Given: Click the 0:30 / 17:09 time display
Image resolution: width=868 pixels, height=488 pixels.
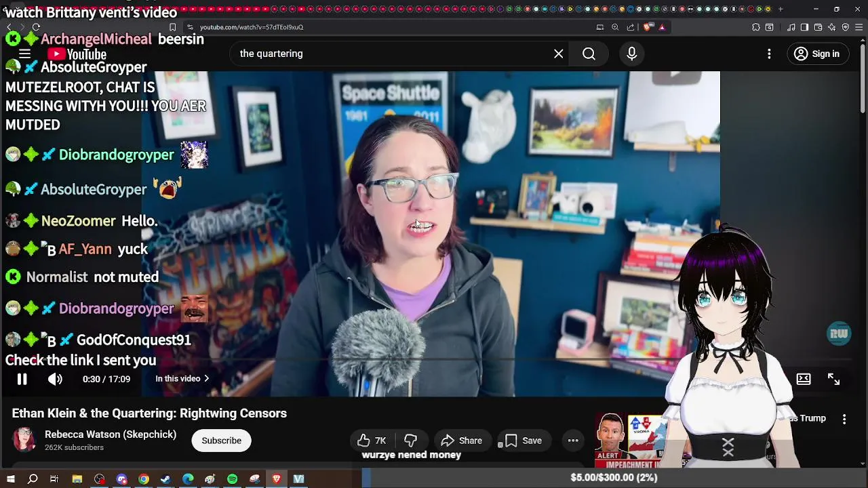Looking at the screenshot, I should (x=106, y=379).
